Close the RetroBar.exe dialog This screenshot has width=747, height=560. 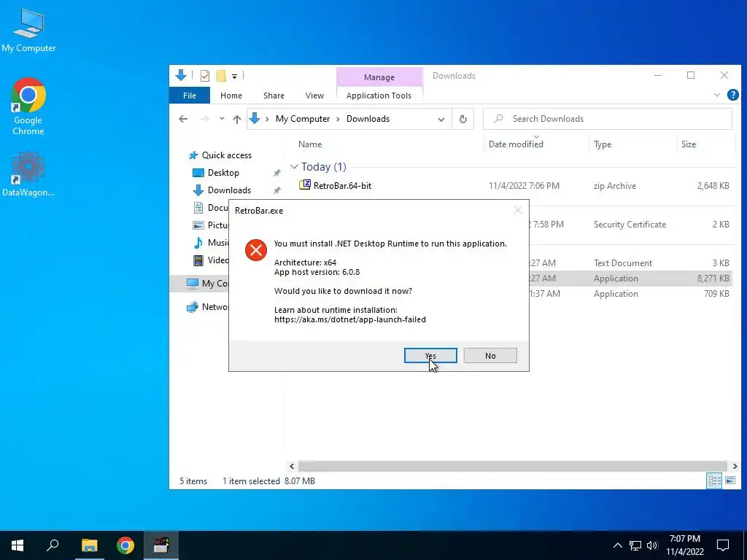pos(518,211)
